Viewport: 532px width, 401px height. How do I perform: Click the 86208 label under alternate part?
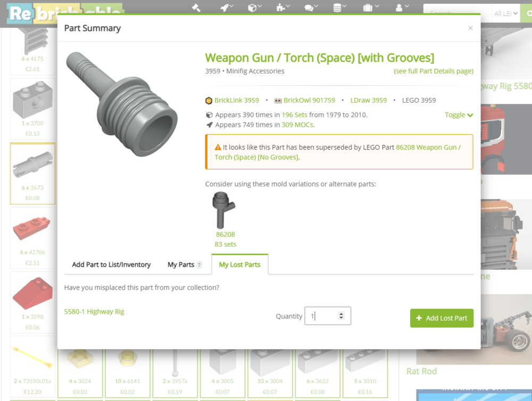(225, 234)
